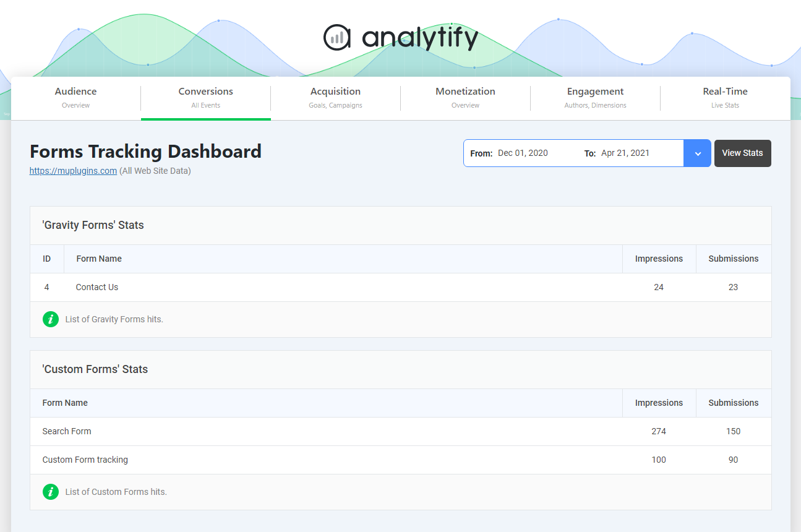Go to the Monetization tab
Viewport: 801px width, 532px height.
coord(465,98)
